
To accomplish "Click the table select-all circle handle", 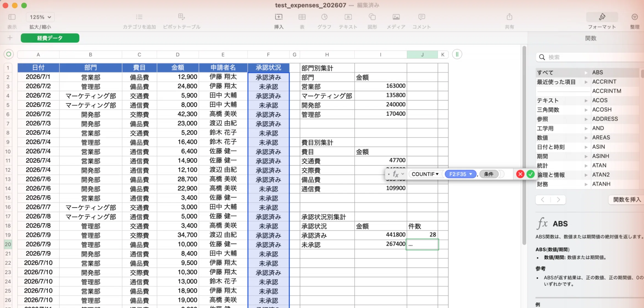I will (9, 54).
